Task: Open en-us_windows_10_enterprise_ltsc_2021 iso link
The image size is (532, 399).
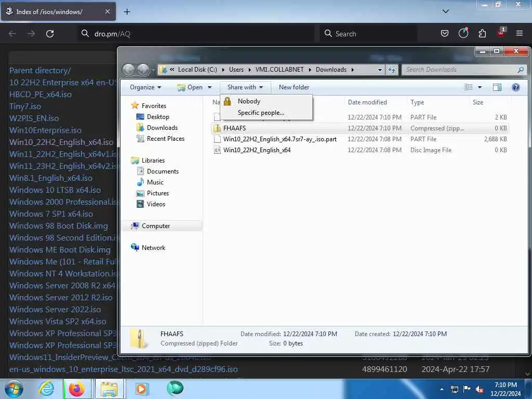Action: pyautogui.click(x=124, y=369)
